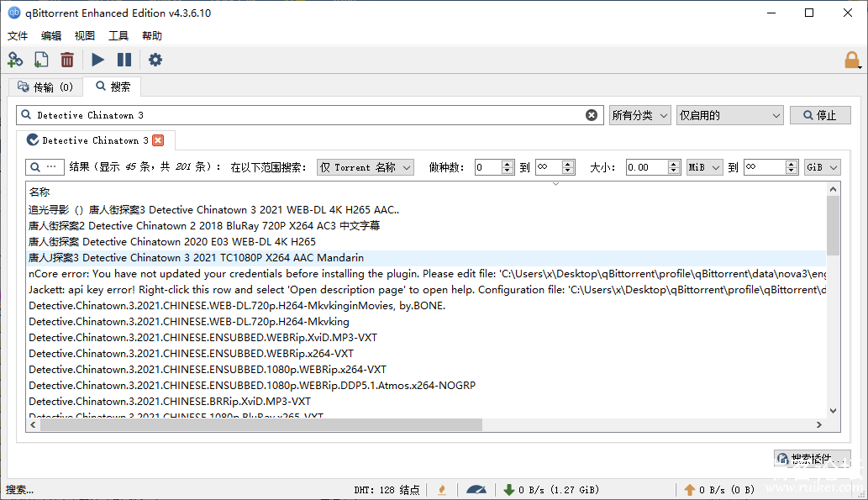Select result 唐人街探案2 Detective Chinatown 2 2018 BluRay
Screen dimensions: 868x500
coord(426,226)
